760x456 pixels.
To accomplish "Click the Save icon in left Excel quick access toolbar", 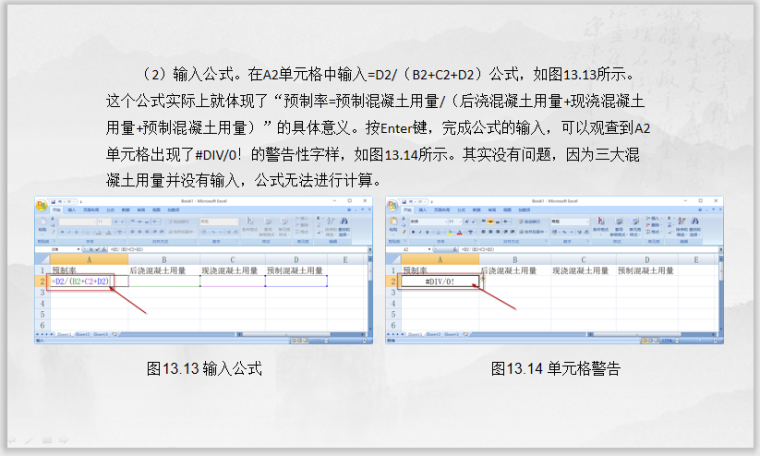I will point(55,201).
